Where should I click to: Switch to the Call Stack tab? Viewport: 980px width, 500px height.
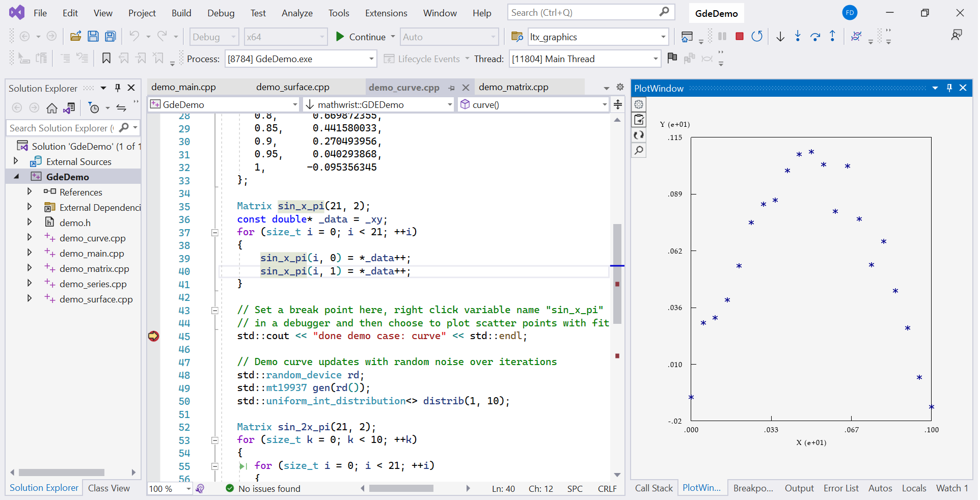[654, 488]
